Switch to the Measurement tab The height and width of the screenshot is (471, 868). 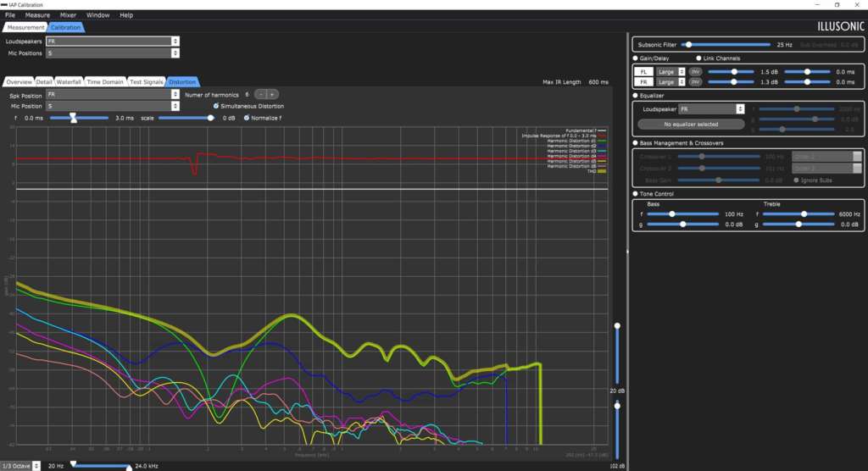tap(25, 27)
